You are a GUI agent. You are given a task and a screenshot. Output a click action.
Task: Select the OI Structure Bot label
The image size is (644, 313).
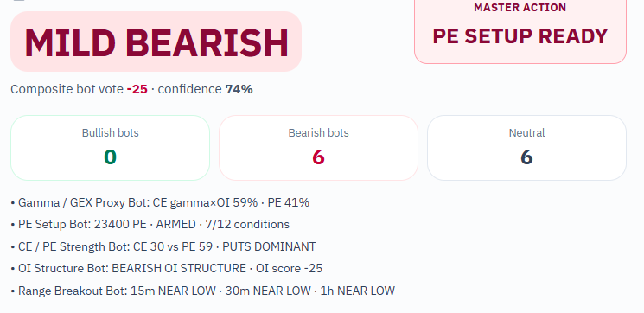[x=63, y=269]
